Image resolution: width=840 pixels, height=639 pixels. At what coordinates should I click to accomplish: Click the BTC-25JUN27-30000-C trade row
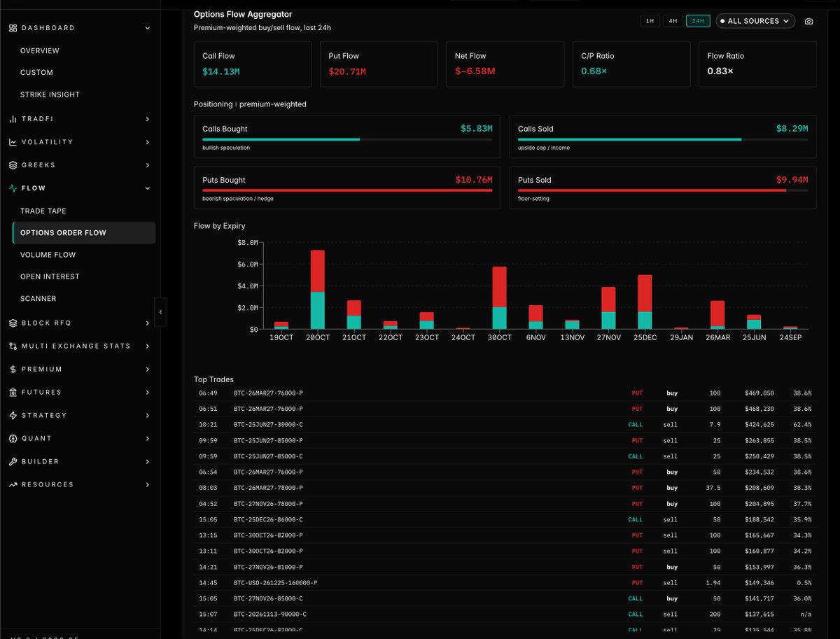[x=505, y=425]
